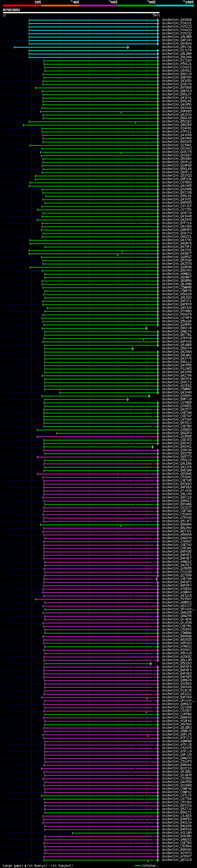Click label UniRef100_Q9LHB9

point(176,37)
